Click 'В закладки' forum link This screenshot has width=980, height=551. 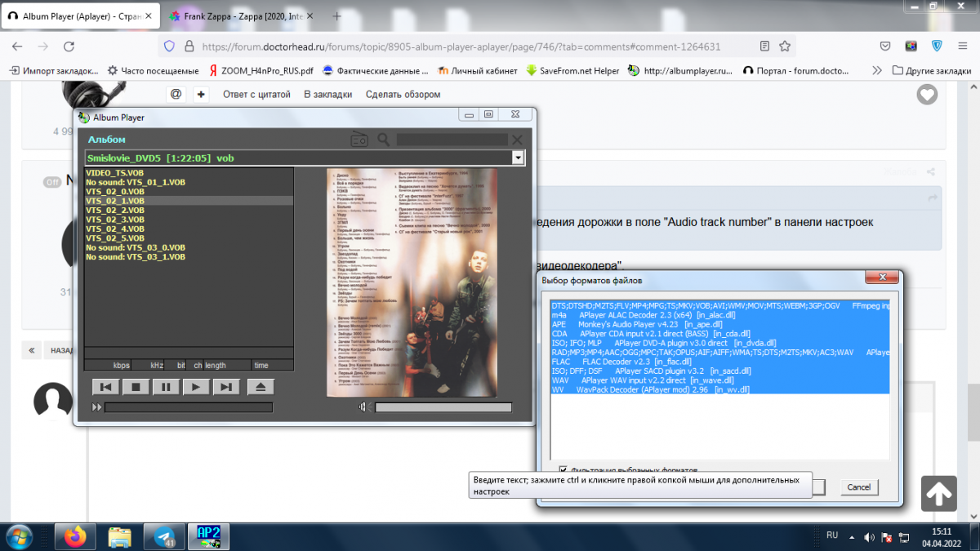328,95
